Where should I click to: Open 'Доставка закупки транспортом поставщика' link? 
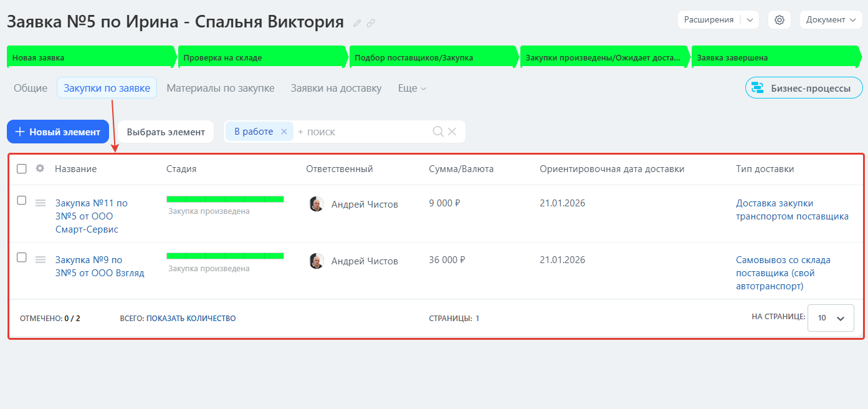(x=792, y=210)
